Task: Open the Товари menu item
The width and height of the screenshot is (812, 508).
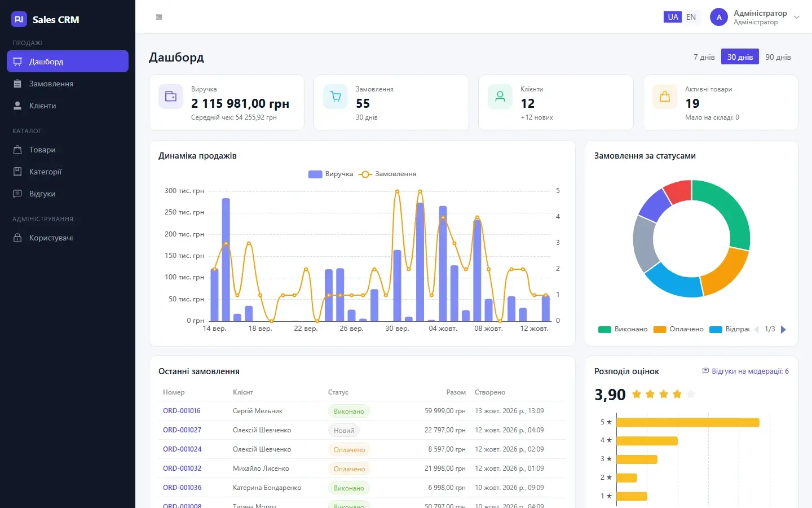Action: [68, 150]
